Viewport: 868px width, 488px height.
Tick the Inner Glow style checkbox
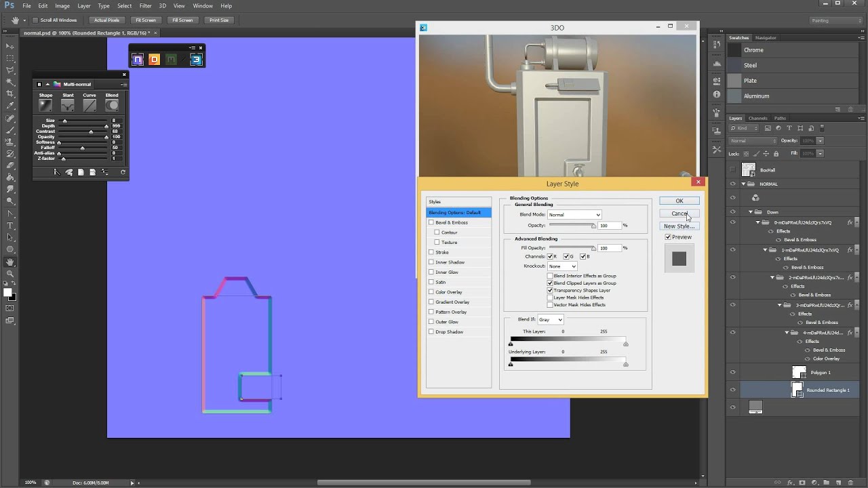[x=431, y=272]
